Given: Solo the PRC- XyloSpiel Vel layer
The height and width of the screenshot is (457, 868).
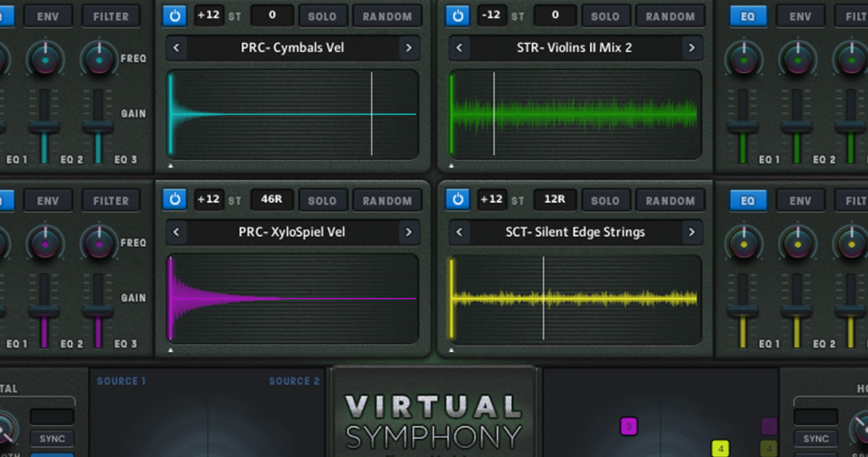Looking at the screenshot, I should (323, 200).
